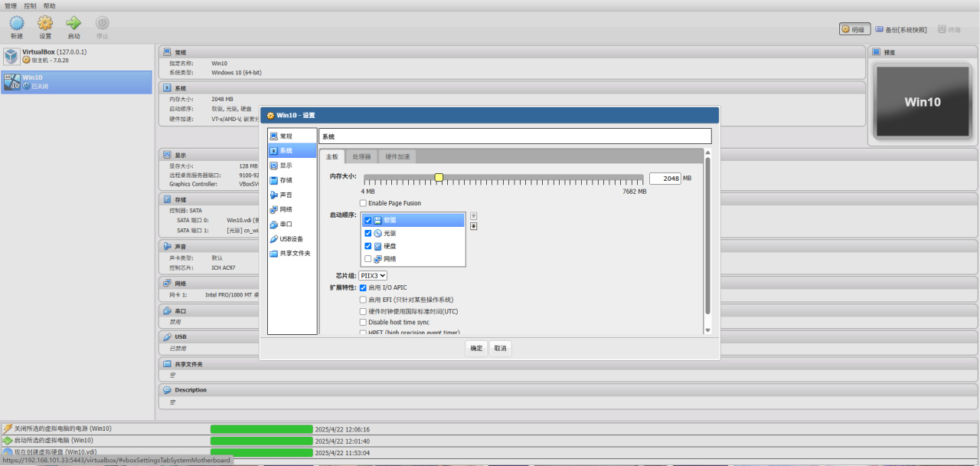Click the 新建 toolbar icon
Image resolution: width=980 pixels, height=466 pixels.
pos(16,24)
